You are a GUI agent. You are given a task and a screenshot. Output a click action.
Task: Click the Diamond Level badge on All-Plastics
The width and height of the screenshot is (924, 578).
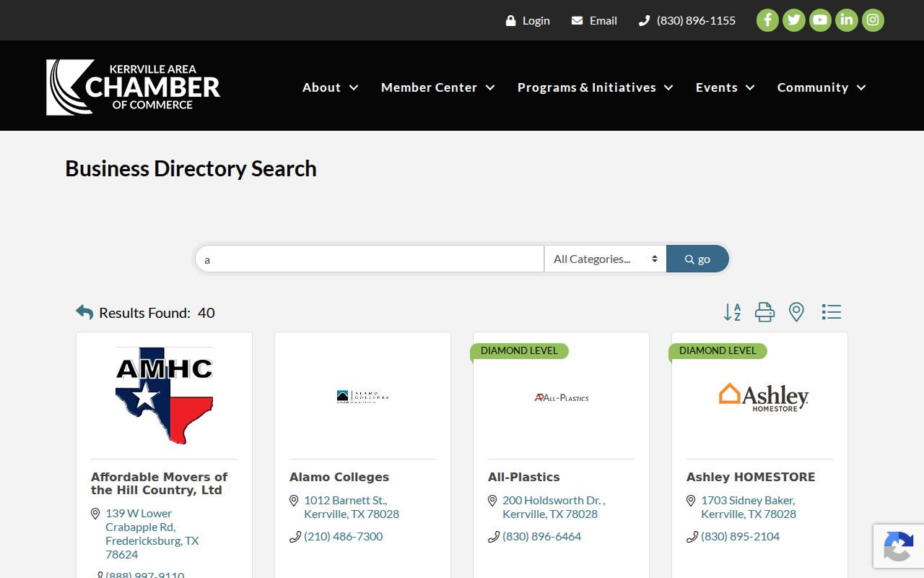(x=520, y=350)
